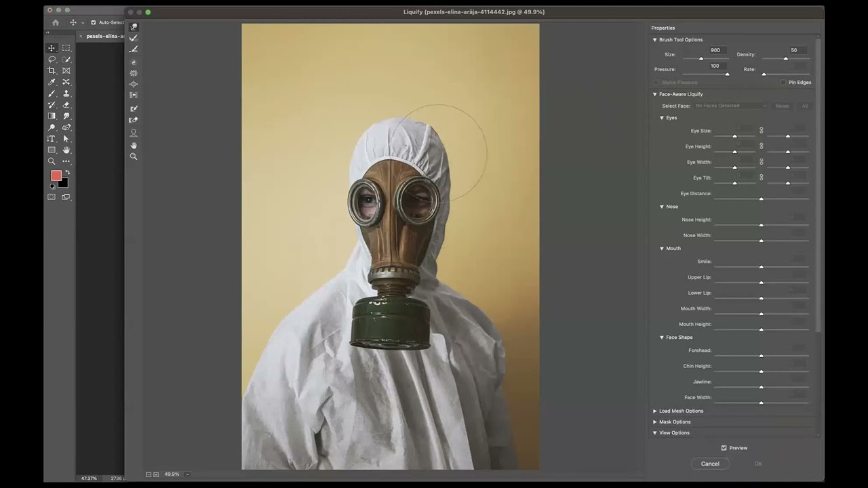The image size is (868, 488).
Task: Zoom out with the minus button
Action: (149, 474)
